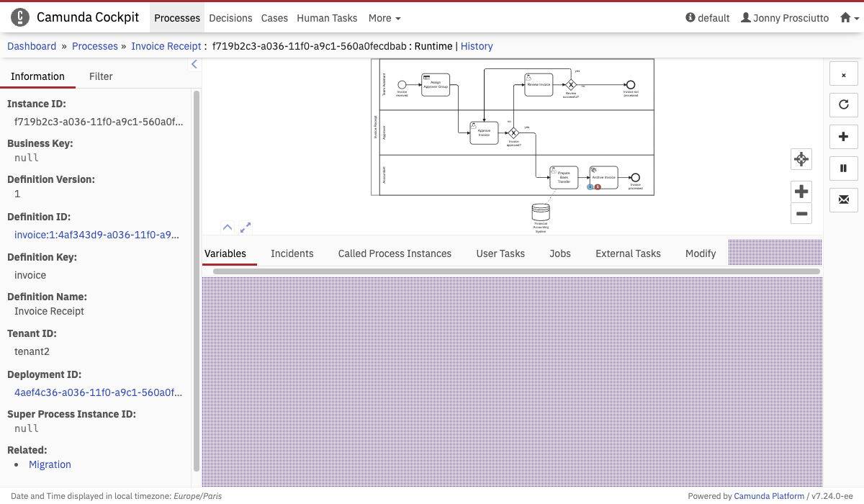
Task: Switch to the Incidents tab
Action: [292, 253]
